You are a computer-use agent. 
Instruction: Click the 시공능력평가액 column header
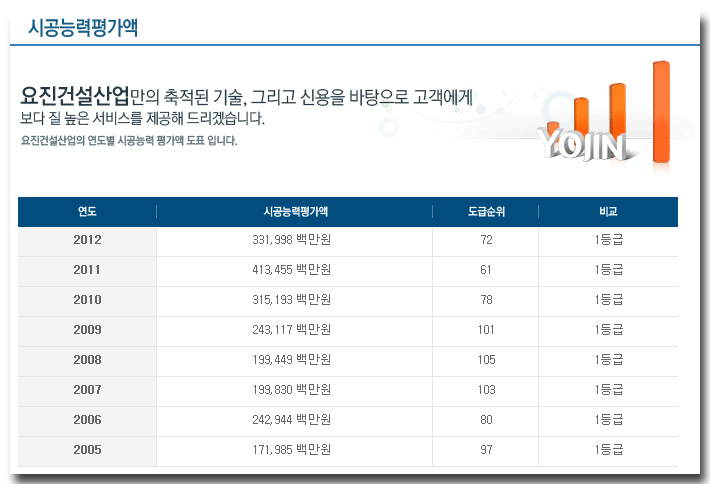[296, 211]
